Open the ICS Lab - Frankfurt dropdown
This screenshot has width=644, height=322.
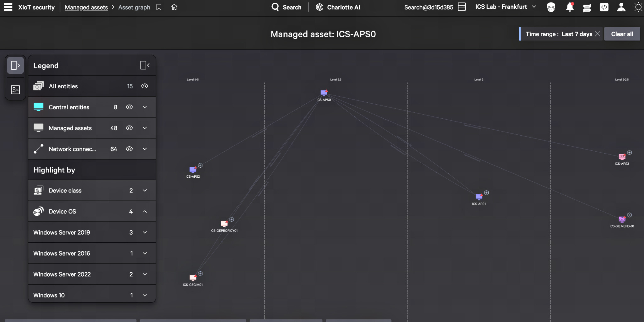(505, 7)
